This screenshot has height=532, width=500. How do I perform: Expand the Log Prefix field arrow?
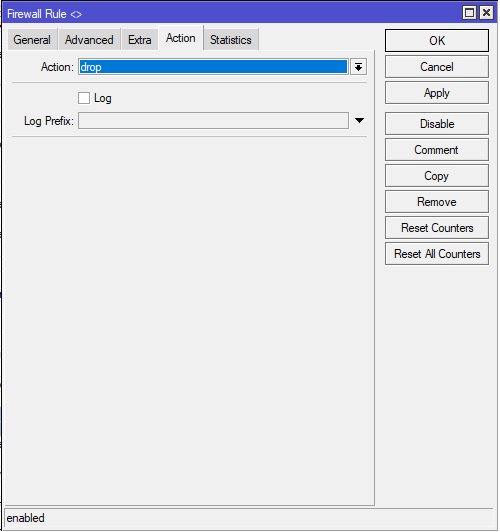359,120
